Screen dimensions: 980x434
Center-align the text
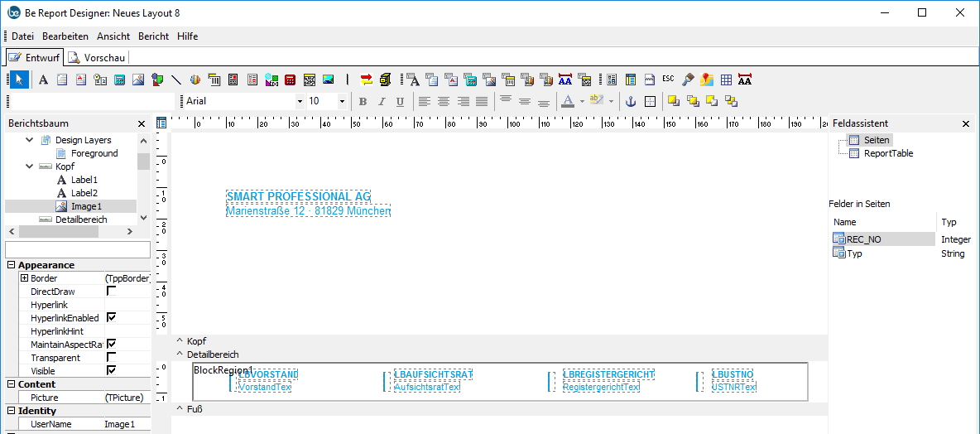pos(444,101)
